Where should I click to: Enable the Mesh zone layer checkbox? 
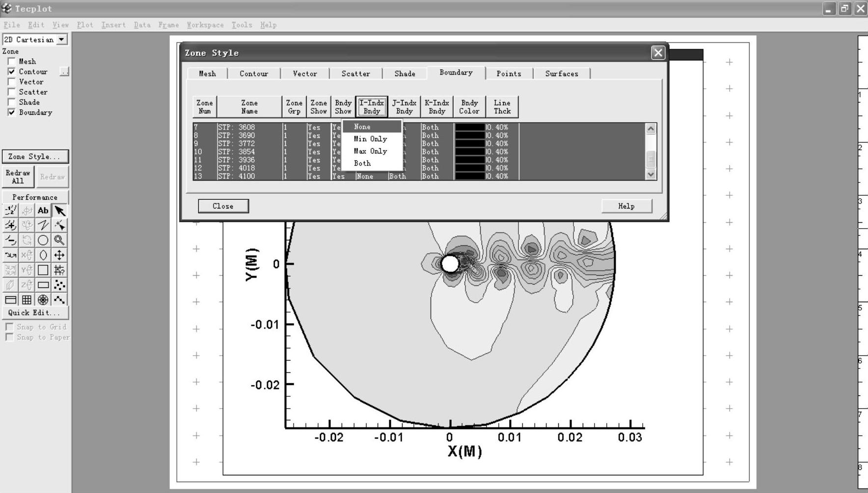coord(11,61)
